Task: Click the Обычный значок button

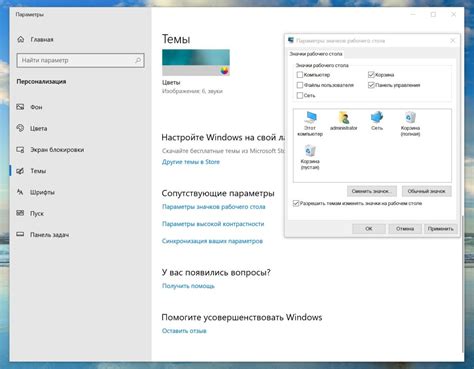Action: 427,191
